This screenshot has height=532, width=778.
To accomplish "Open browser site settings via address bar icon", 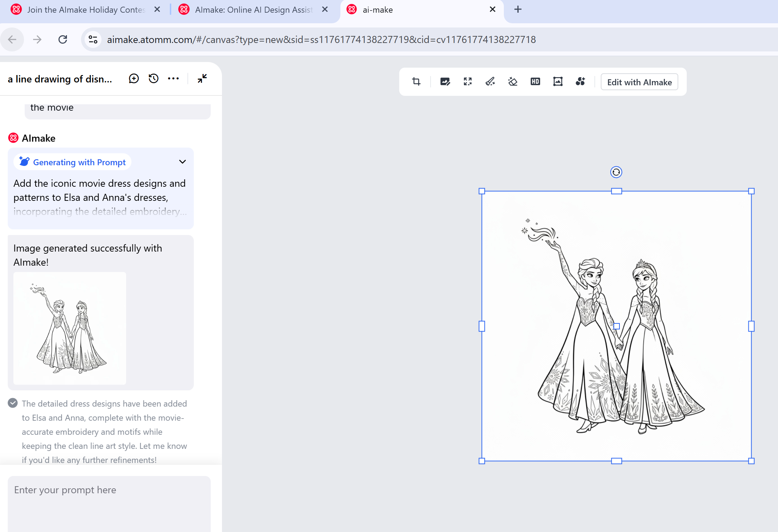I will pos(92,39).
